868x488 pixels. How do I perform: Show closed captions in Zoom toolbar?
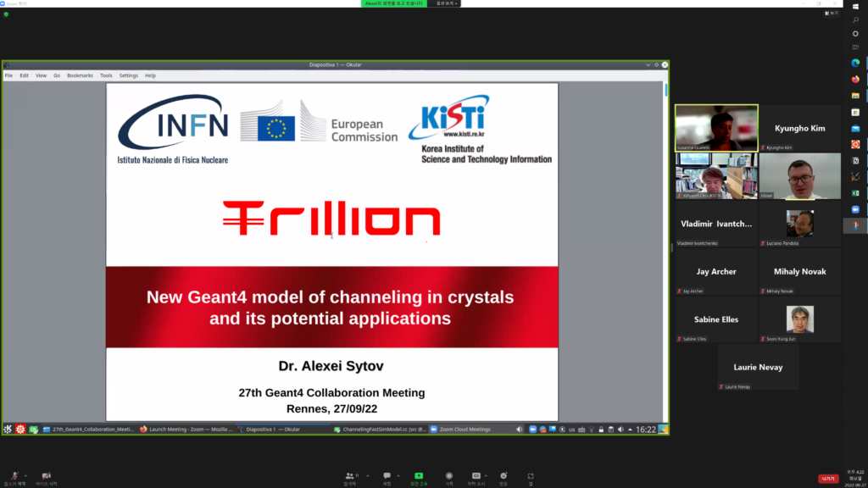pos(476,479)
